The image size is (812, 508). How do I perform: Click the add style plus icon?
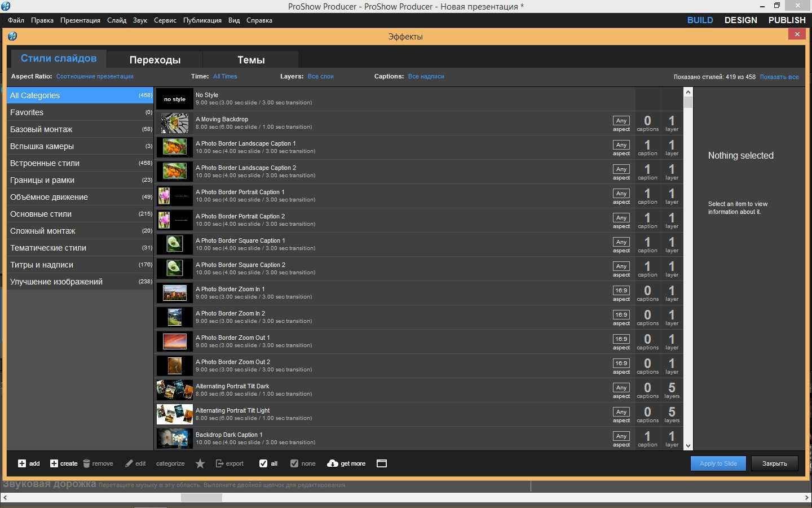22,463
